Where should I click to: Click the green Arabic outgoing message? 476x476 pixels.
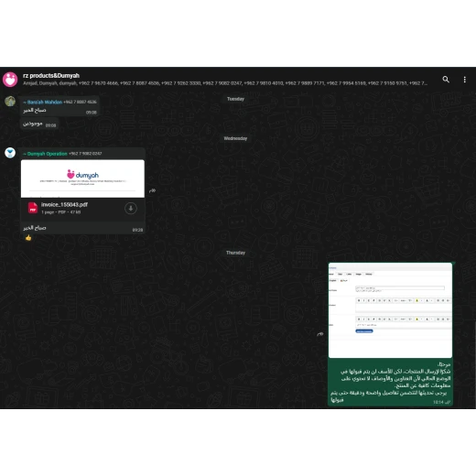(390, 382)
